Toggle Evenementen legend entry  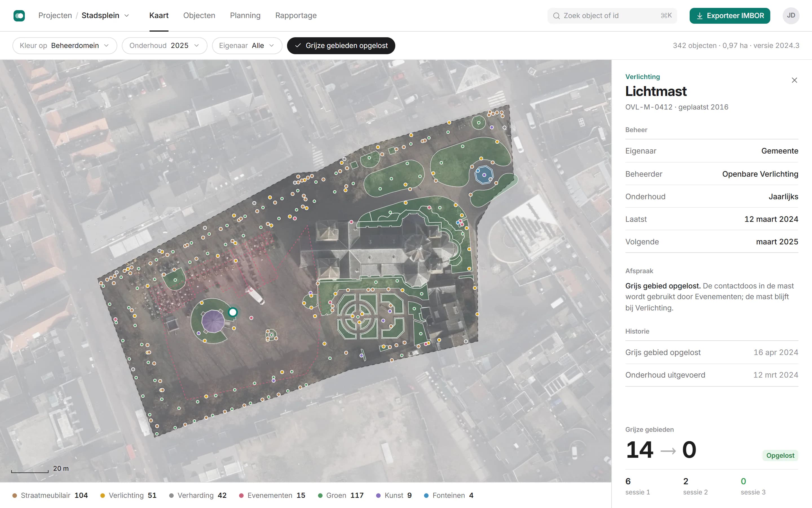point(272,495)
